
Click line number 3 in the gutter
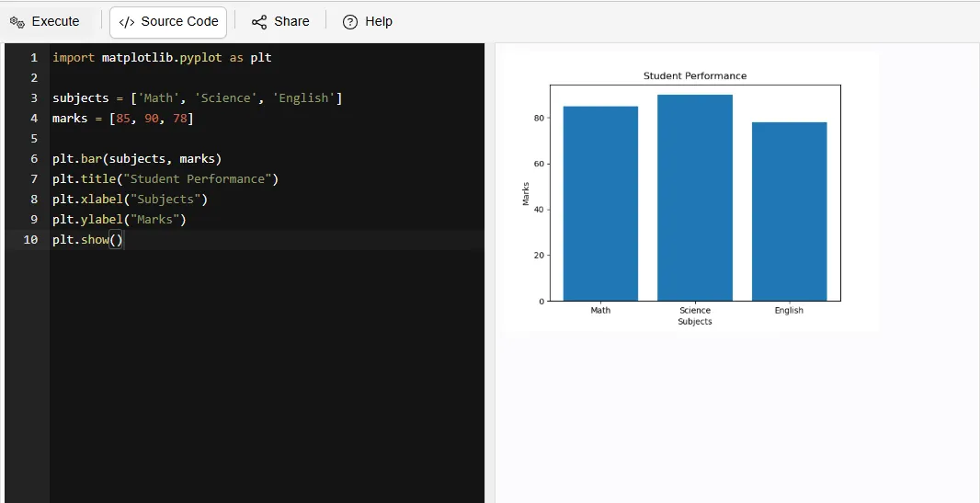(x=34, y=98)
